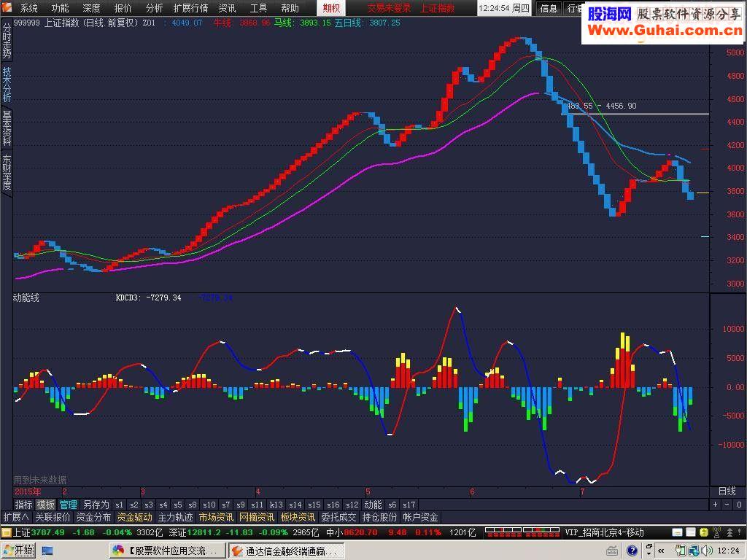Click the 0 reset zoom button
The image size is (747, 560).
point(739,505)
